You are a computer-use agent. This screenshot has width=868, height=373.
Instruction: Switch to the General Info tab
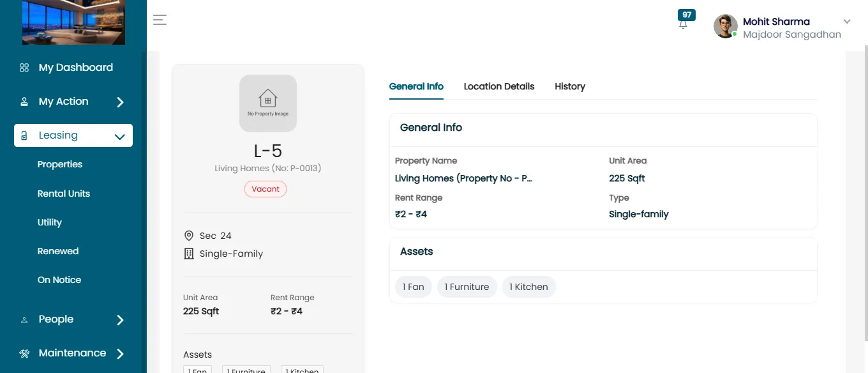(x=416, y=86)
